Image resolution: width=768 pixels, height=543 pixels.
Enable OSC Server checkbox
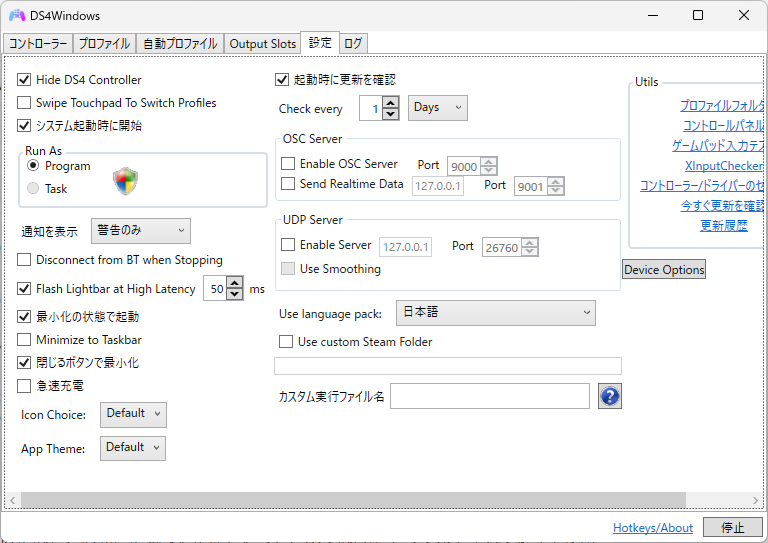tap(288, 163)
